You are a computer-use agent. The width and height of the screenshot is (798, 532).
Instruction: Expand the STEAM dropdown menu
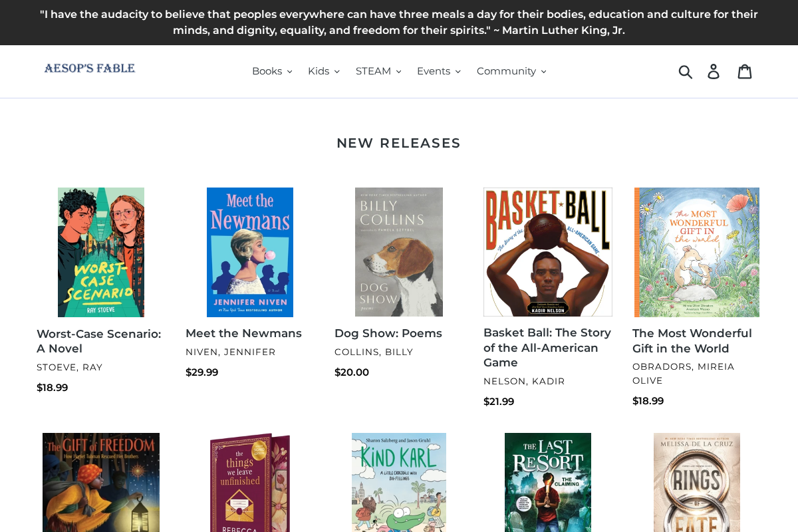[x=378, y=70]
